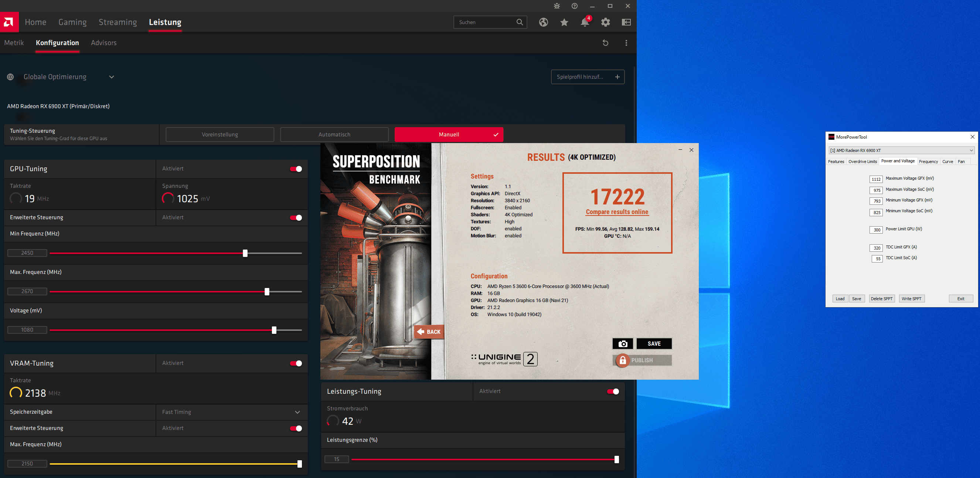Click the camera screenshot button in Superposition
The width and height of the screenshot is (980, 478).
coord(623,344)
